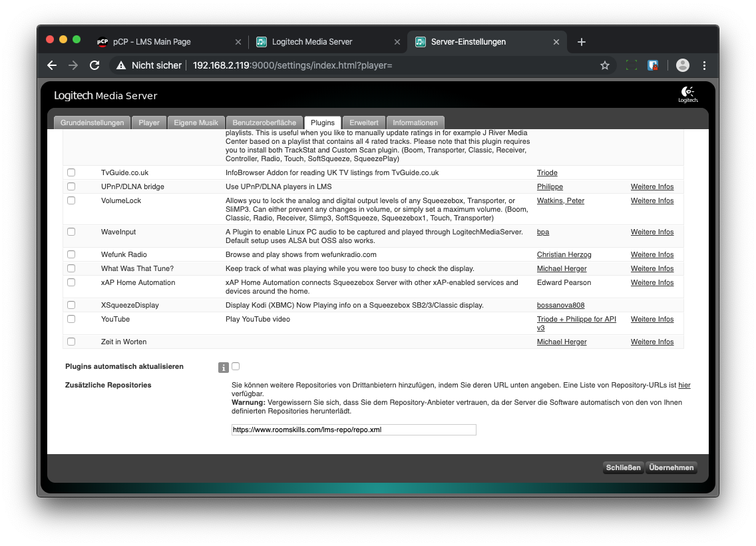Image resolution: width=756 pixels, height=546 pixels.
Task: Open the Eigene Musik tab
Action: point(196,123)
